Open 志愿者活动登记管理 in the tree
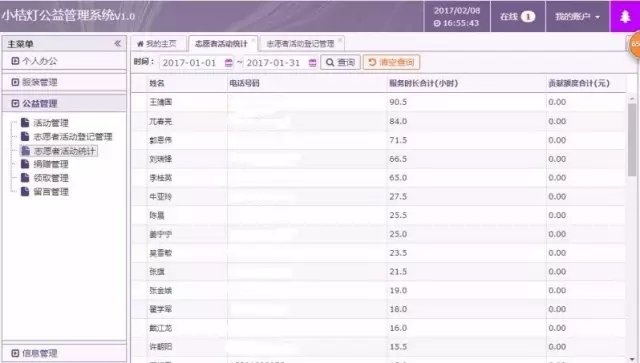This screenshot has width=640, height=363. click(73, 137)
